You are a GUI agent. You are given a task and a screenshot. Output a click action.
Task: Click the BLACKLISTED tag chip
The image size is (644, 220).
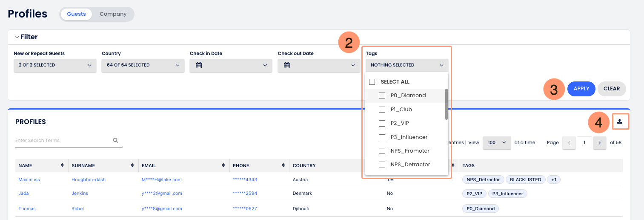pos(525,180)
